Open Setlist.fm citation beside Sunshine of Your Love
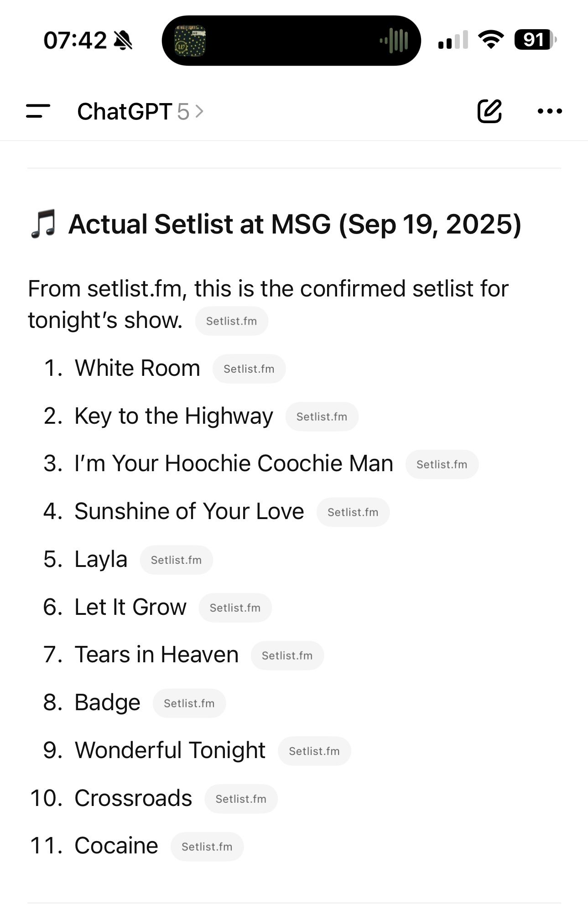The height and width of the screenshot is (920, 588). pos(353,512)
